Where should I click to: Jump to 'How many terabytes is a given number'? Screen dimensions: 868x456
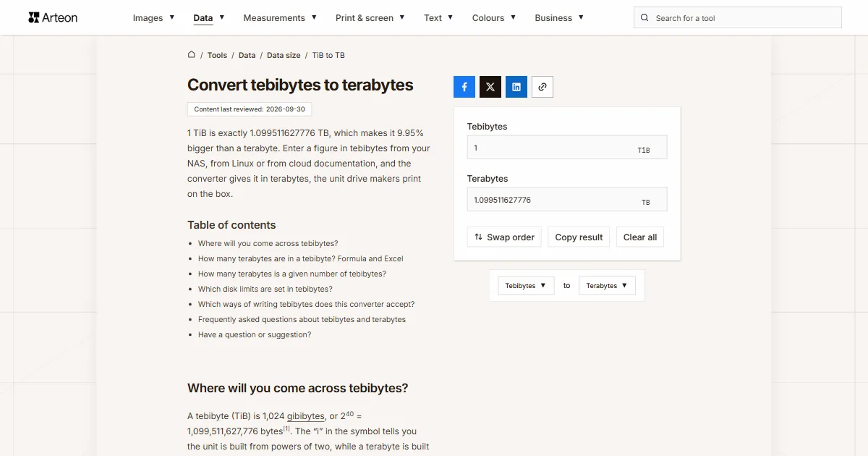point(292,274)
